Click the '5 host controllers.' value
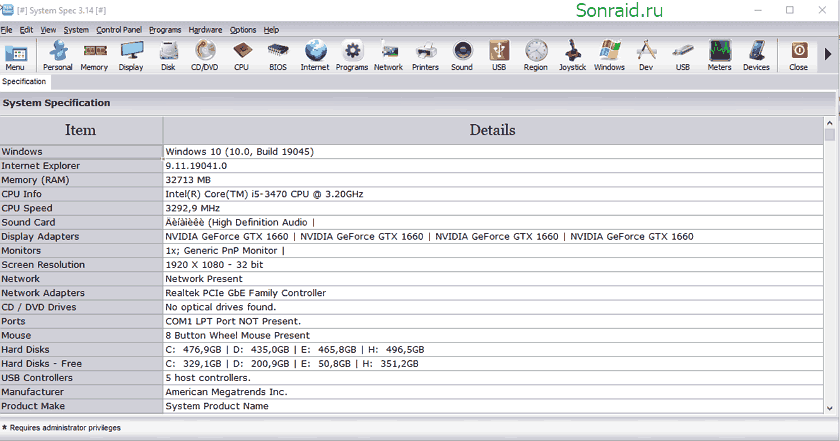The image size is (840, 441). [208, 378]
